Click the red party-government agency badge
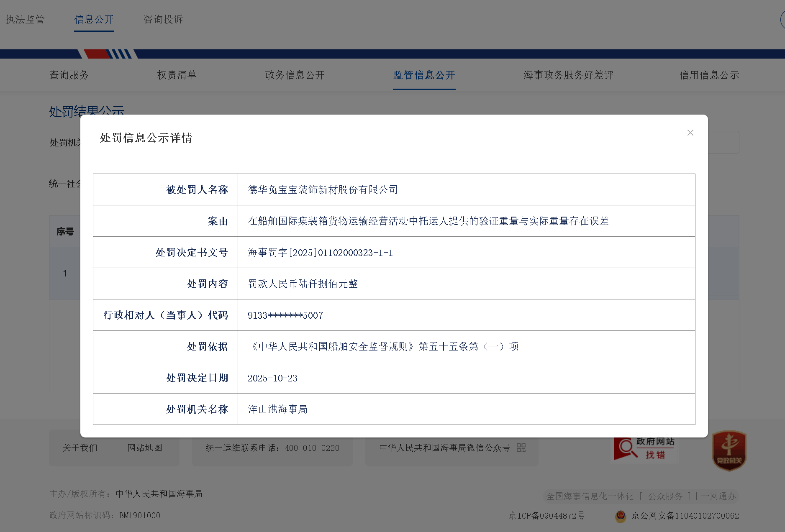Viewport: 785px width, 532px height. [x=729, y=450]
